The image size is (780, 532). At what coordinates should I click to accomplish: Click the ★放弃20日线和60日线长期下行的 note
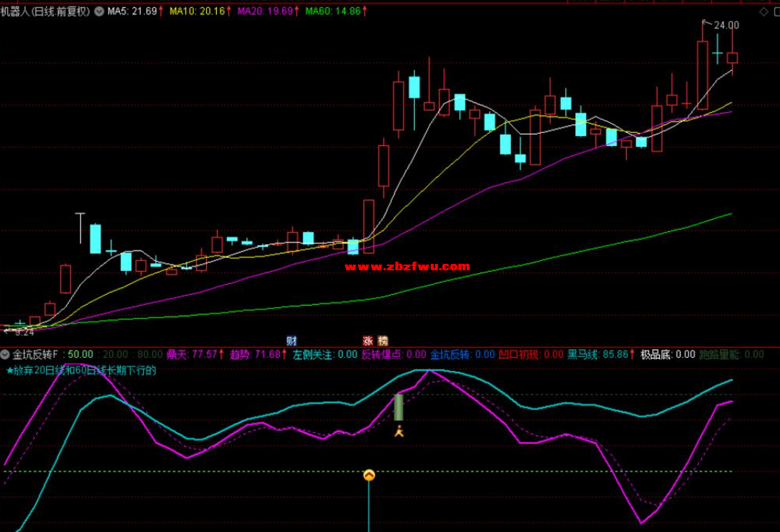pos(81,370)
